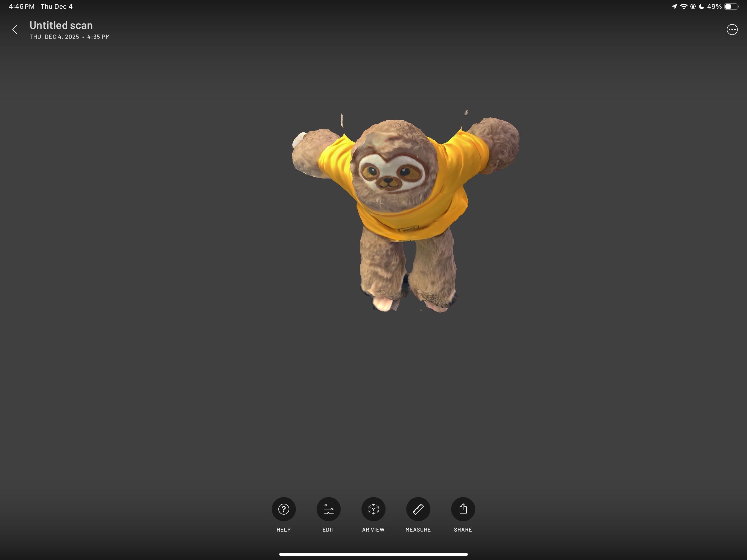This screenshot has height=560, width=747.
Task: Tap the Untitled scan title to rename
Action: coord(61,25)
